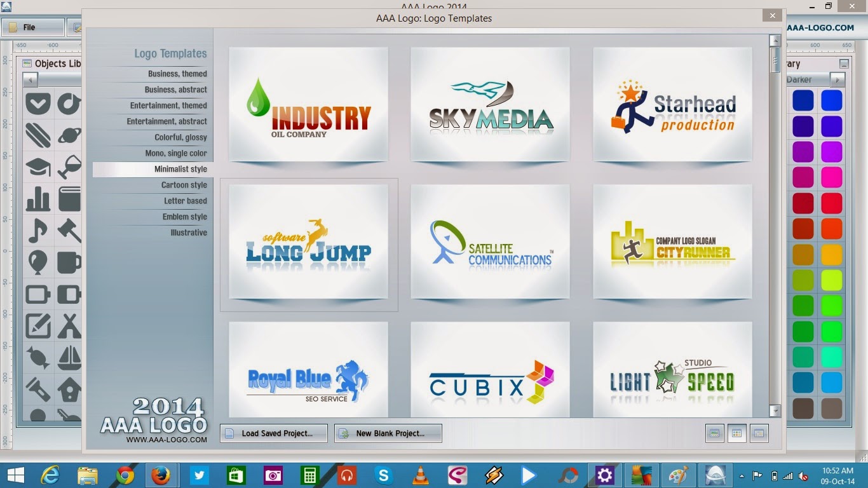Image resolution: width=868 pixels, height=488 pixels.
Task: Click Load Saved Project button
Action: tap(274, 433)
